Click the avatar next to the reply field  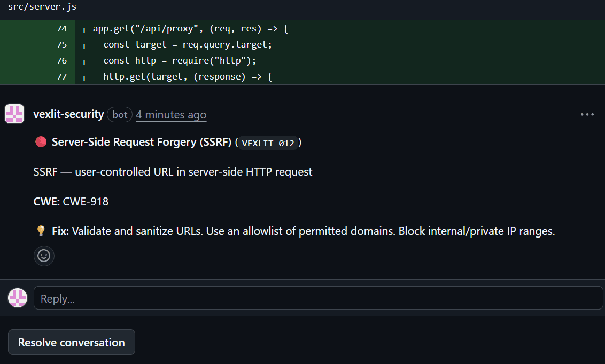click(18, 298)
